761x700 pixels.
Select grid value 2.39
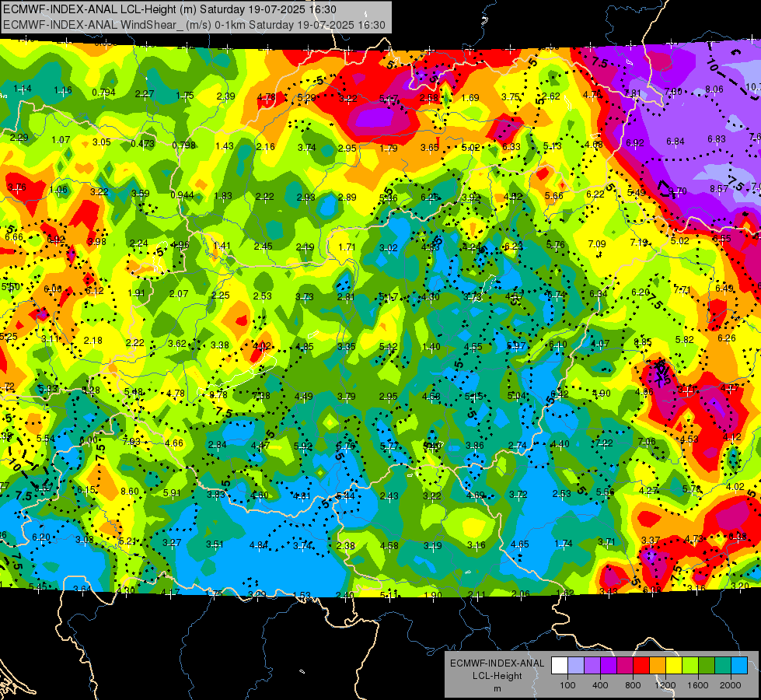tap(225, 96)
